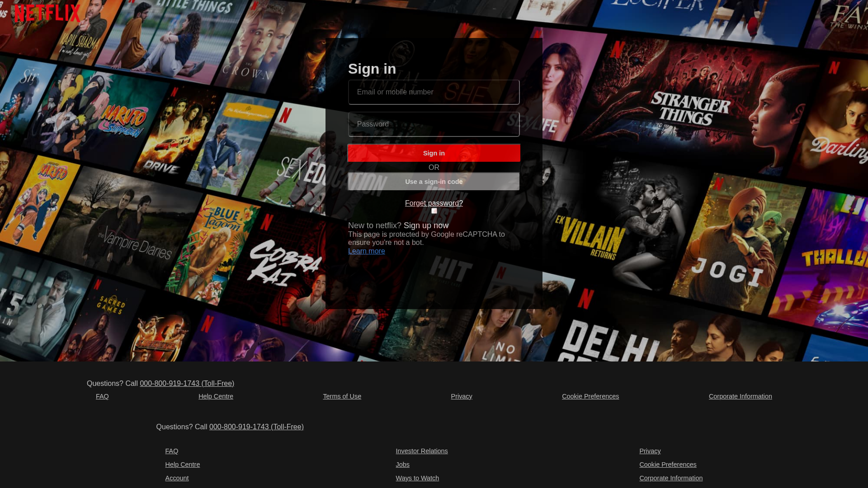Open Cookie Preferences in upper footer row
Image resolution: width=868 pixels, height=488 pixels.
(x=590, y=396)
